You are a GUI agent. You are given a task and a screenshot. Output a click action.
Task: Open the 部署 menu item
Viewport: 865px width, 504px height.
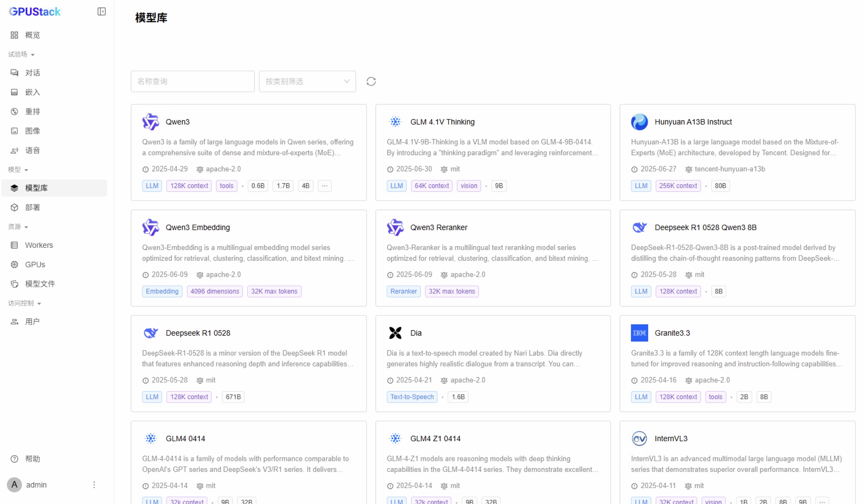pyautogui.click(x=33, y=208)
